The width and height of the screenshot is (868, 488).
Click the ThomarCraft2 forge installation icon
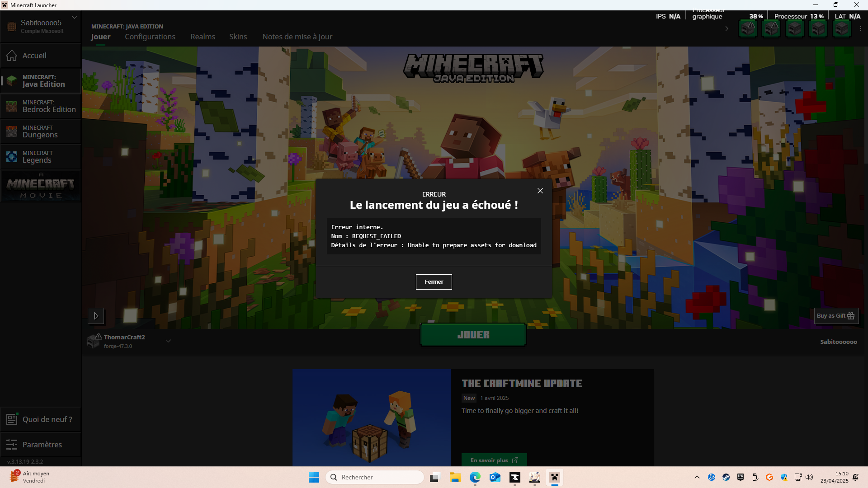coord(94,341)
